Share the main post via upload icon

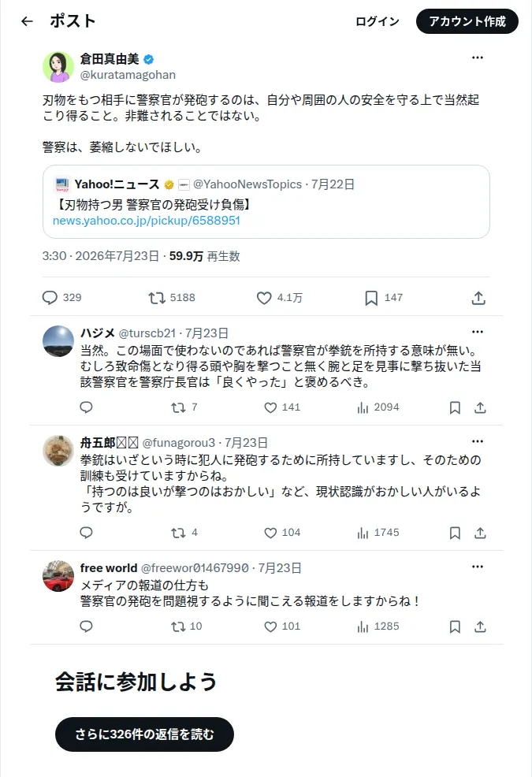[478, 298]
